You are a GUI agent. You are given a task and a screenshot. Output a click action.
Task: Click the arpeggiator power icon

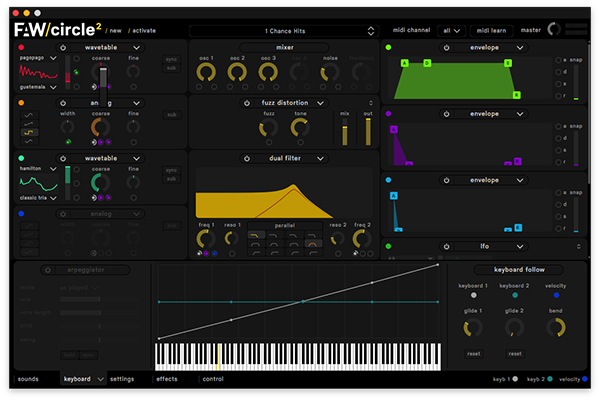tap(47, 270)
